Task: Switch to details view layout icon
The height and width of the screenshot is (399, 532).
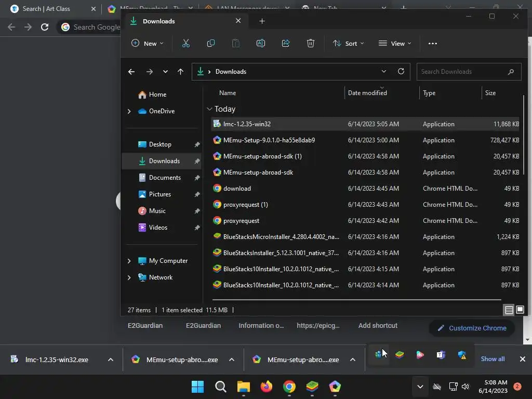Action: pos(509,310)
